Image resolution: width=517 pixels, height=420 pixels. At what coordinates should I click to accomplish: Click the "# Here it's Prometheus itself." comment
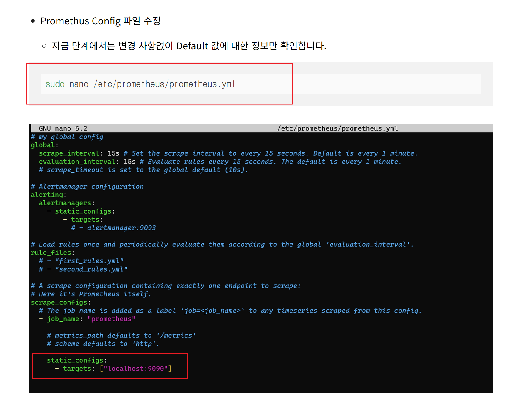(x=91, y=294)
